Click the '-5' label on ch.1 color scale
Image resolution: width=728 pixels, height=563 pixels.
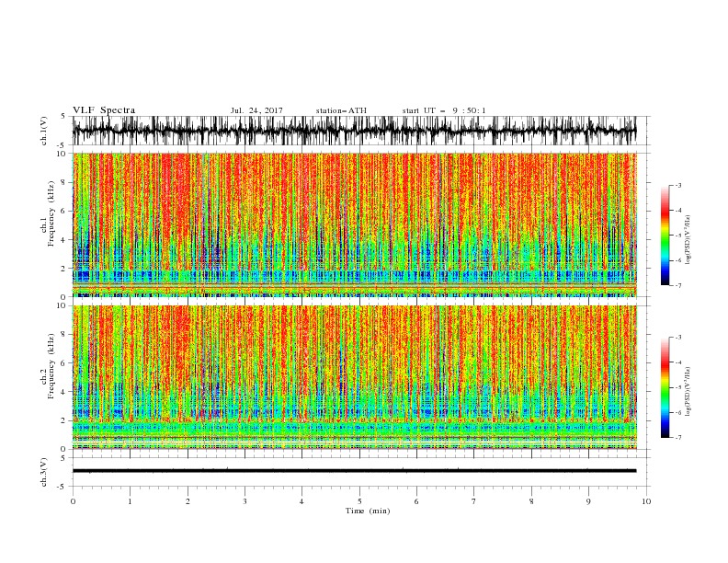[677, 236]
